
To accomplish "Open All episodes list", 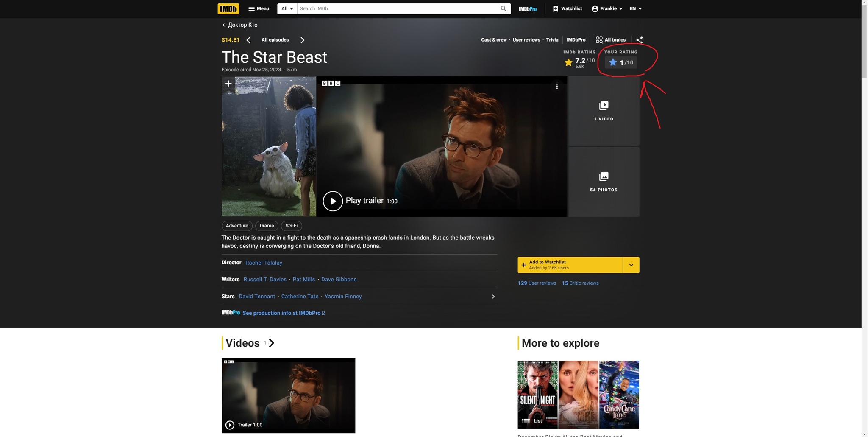I will (275, 40).
